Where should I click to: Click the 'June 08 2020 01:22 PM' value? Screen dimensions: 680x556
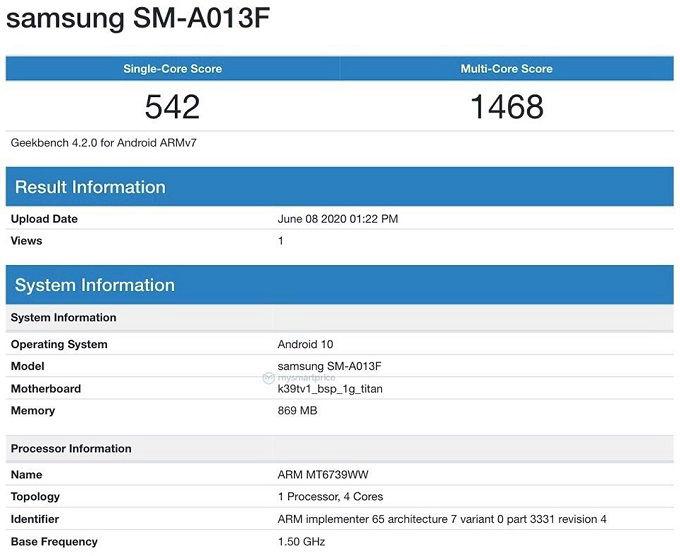(338, 219)
